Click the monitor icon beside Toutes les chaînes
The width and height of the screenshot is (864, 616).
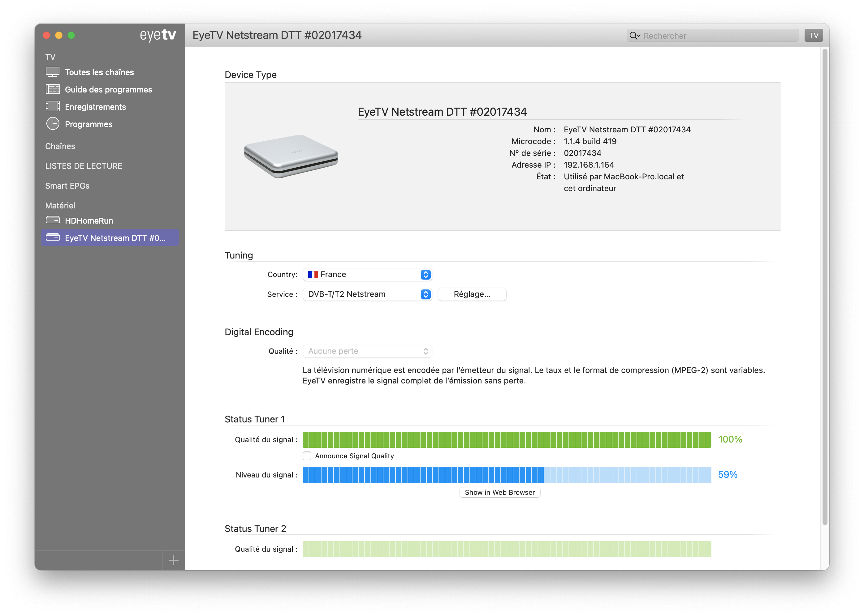tap(53, 72)
